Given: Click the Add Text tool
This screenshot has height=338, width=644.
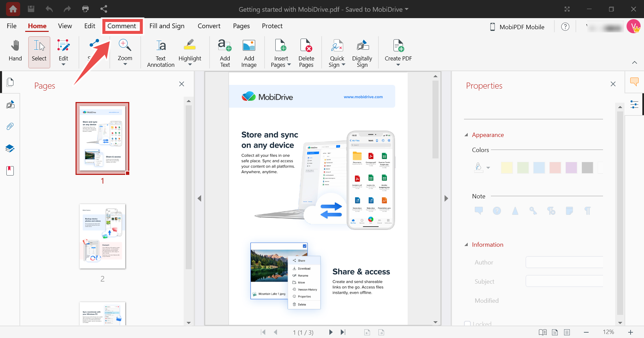Looking at the screenshot, I should click(225, 53).
